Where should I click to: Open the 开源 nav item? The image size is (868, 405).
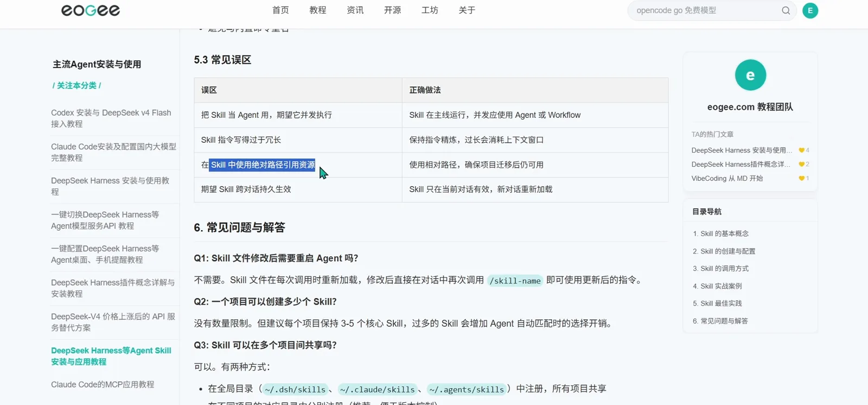click(x=392, y=10)
